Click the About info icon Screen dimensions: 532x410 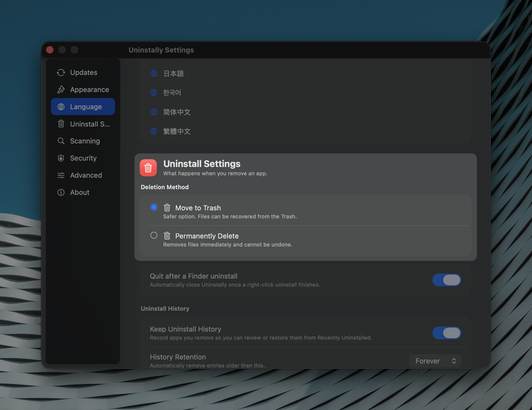tap(61, 192)
